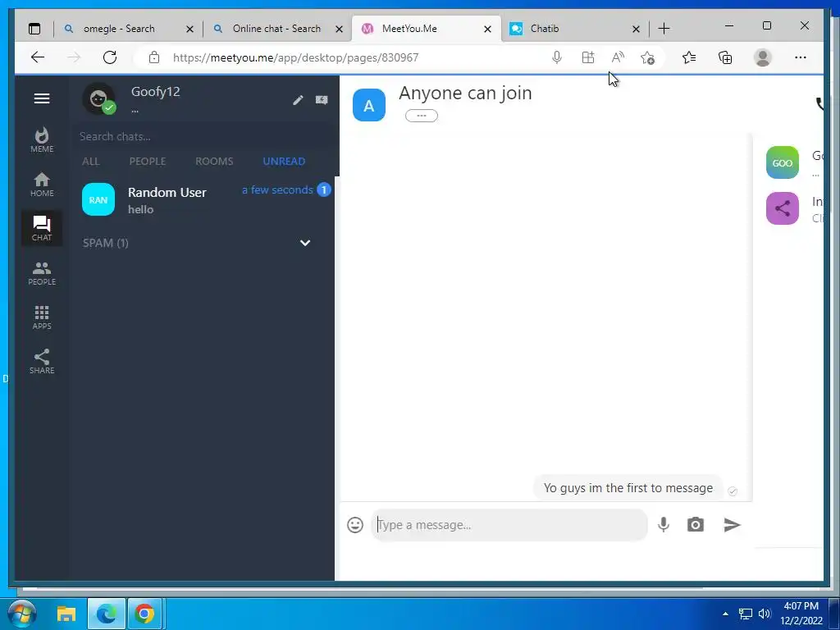Open the Favorites list icon
Screen dimensions: 840x630
point(689,57)
